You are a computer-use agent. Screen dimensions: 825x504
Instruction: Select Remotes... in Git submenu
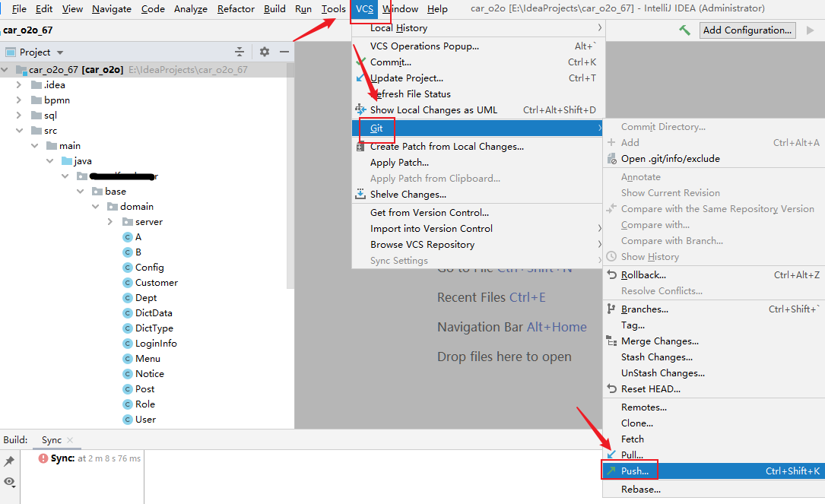(x=713, y=407)
